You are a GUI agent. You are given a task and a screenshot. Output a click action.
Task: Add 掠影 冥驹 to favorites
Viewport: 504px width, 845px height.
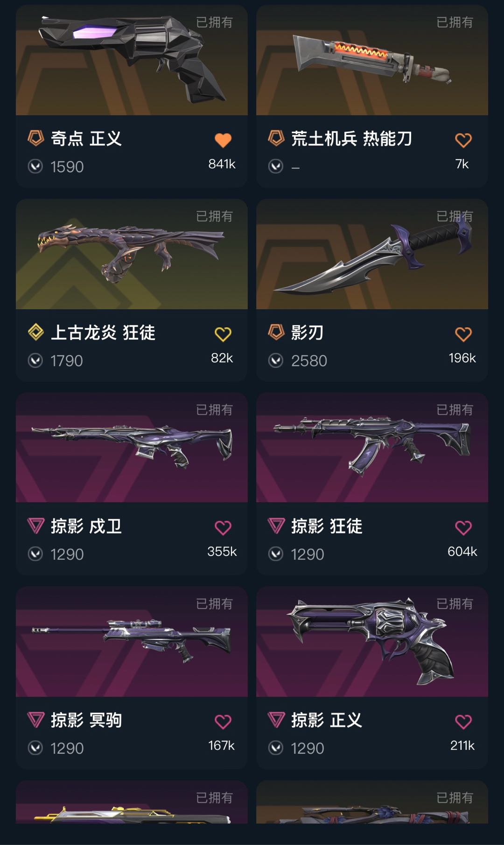tap(223, 722)
